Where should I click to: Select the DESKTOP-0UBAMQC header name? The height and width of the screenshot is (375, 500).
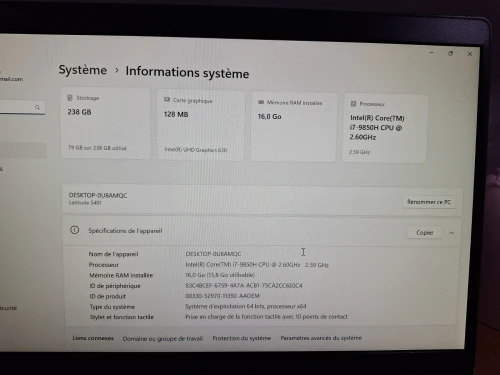(98, 195)
